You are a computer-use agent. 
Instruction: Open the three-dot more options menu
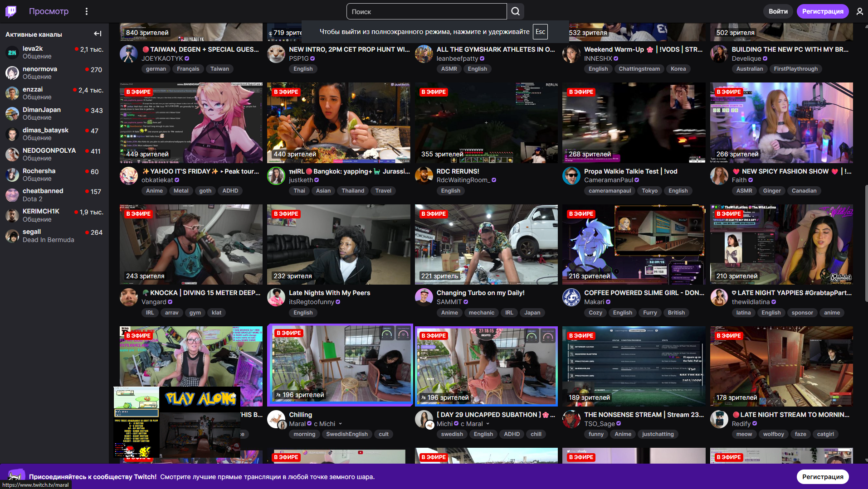point(87,11)
